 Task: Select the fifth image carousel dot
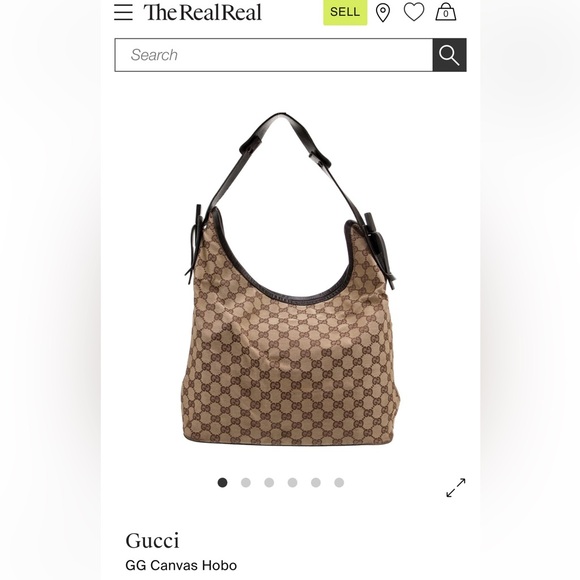click(316, 482)
